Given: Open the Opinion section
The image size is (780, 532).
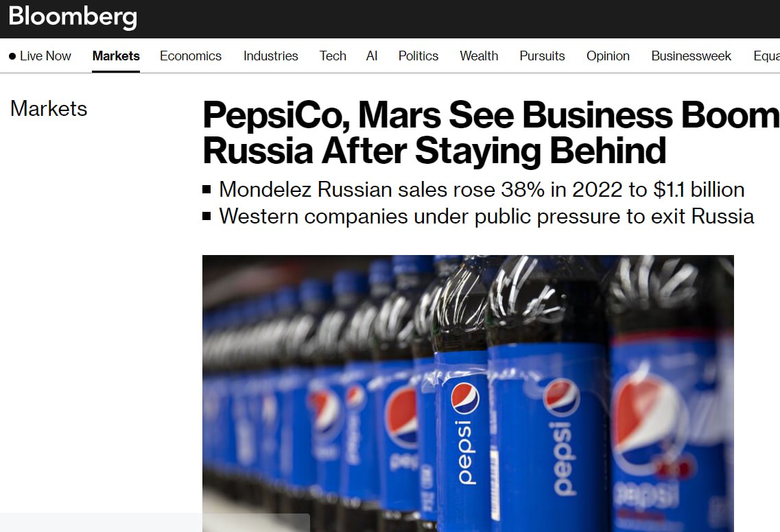Looking at the screenshot, I should (608, 56).
